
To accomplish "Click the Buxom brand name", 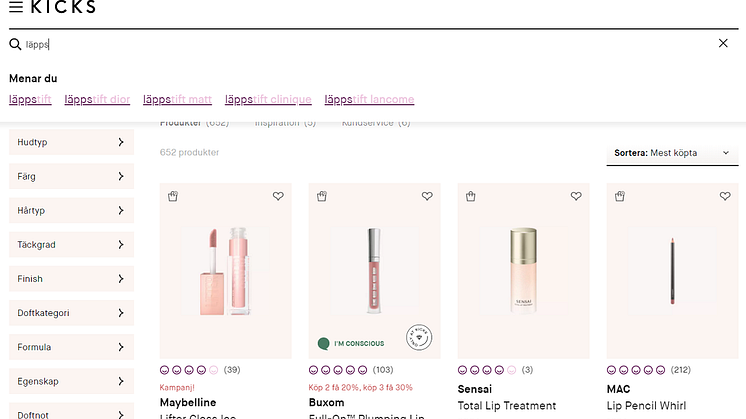I will click(326, 402).
